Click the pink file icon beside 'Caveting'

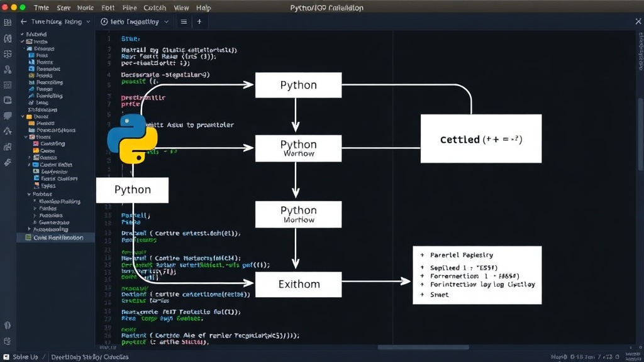pos(36,144)
